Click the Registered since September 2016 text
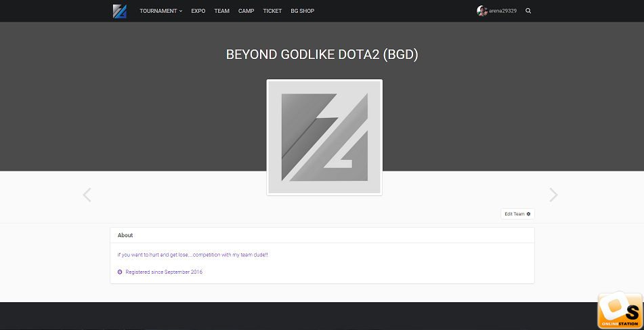The height and width of the screenshot is (330, 644). coord(164,272)
